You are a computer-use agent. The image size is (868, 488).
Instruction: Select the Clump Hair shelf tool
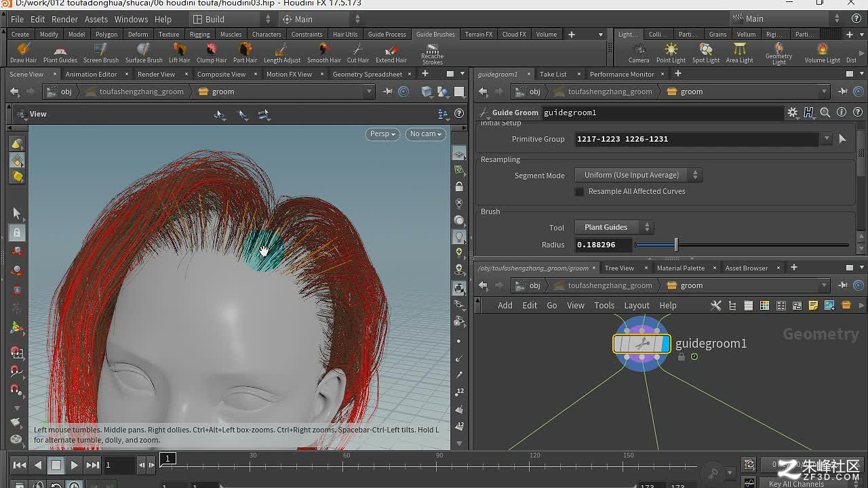pyautogui.click(x=212, y=53)
